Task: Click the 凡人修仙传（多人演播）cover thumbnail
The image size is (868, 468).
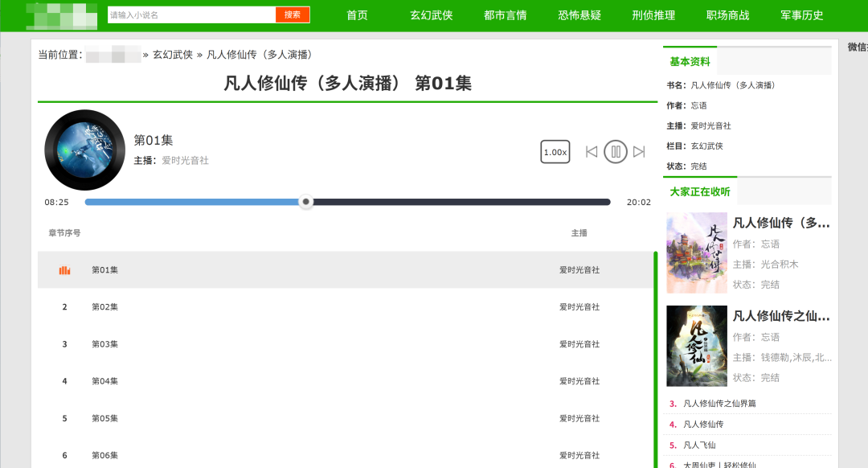Action: click(x=696, y=252)
